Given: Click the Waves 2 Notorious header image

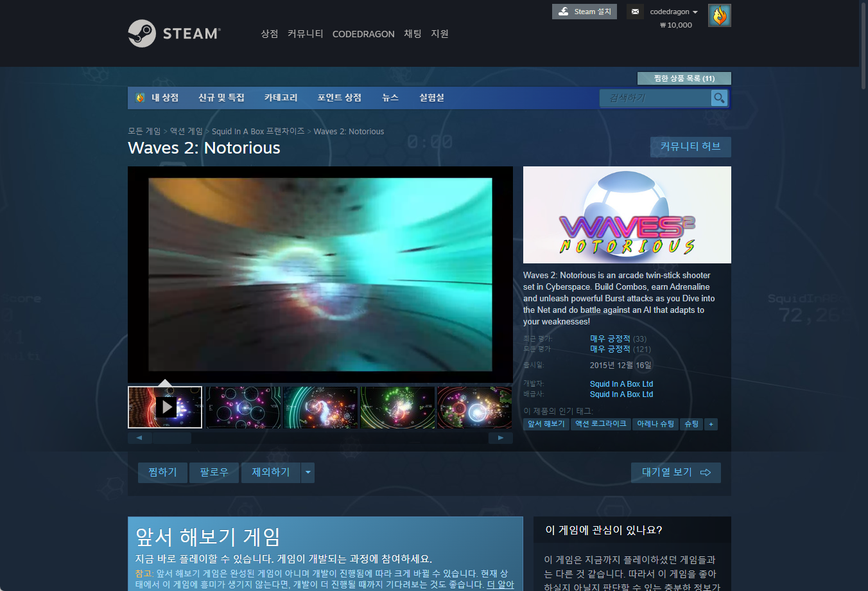Looking at the screenshot, I should point(627,215).
